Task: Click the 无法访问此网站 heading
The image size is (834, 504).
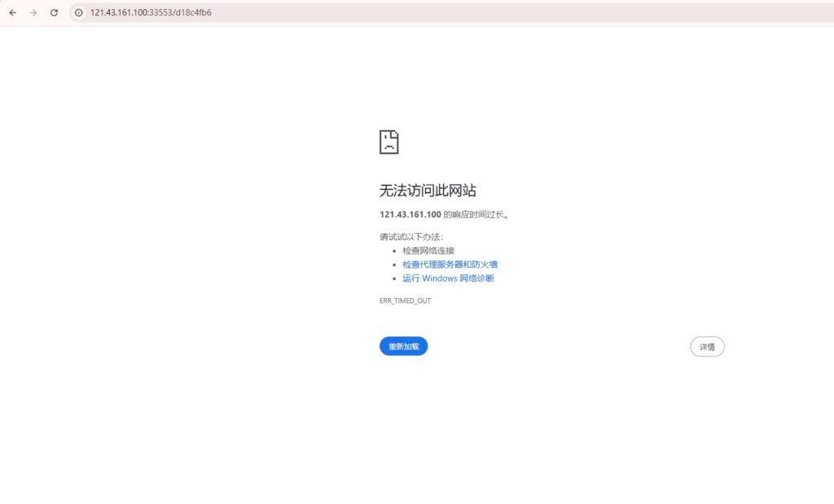Action: [428, 191]
